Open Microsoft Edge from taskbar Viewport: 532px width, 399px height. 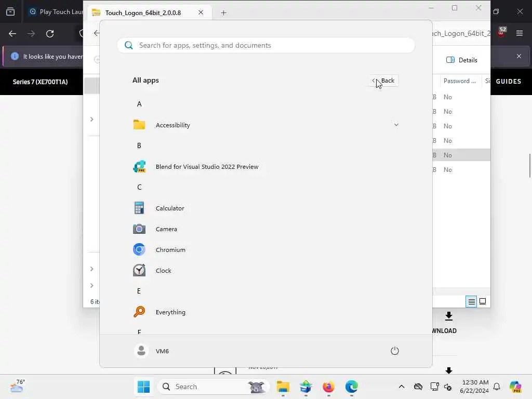click(x=352, y=387)
